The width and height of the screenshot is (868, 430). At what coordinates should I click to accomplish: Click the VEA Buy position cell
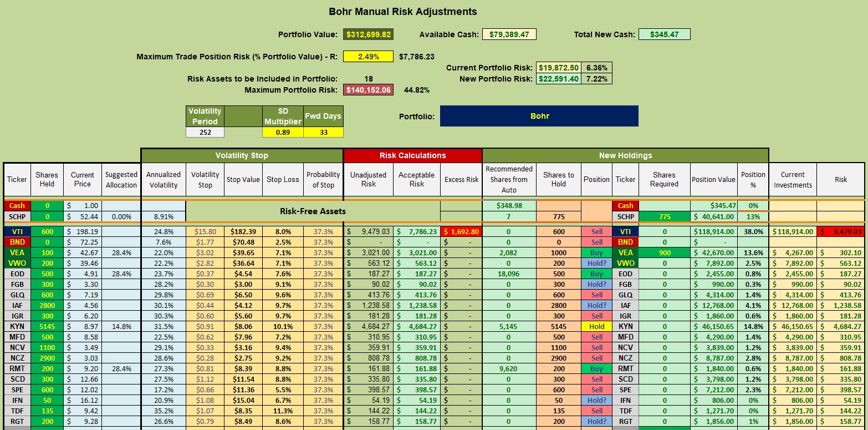coord(596,252)
